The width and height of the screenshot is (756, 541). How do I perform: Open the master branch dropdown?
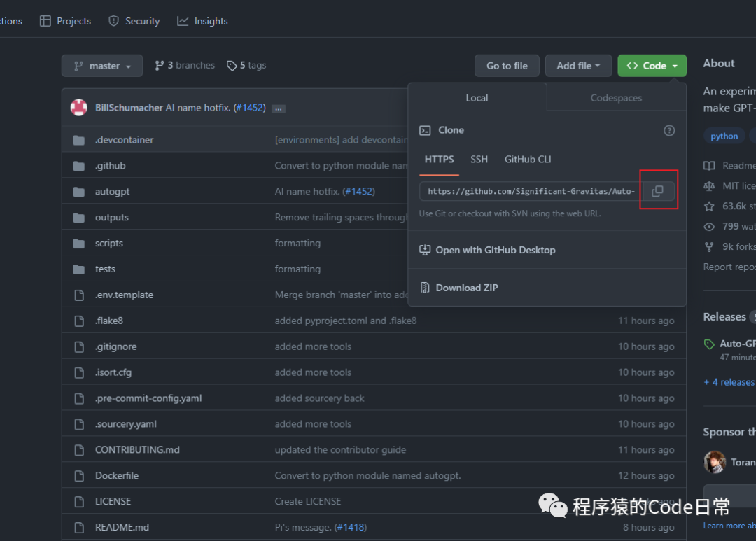[102, 66]
